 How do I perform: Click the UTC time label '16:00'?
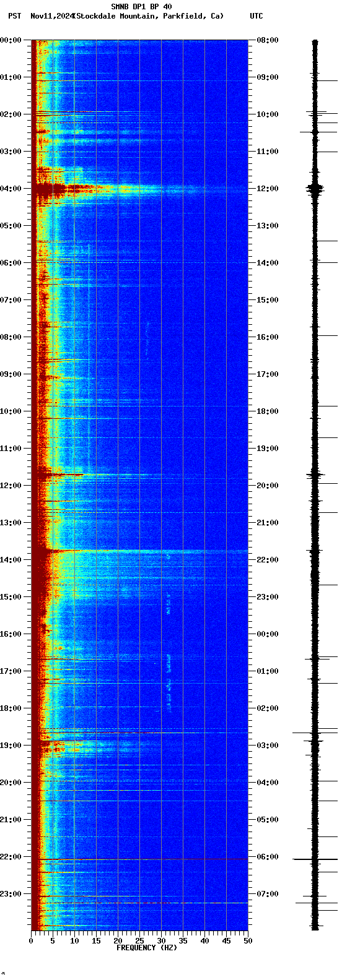268,337
